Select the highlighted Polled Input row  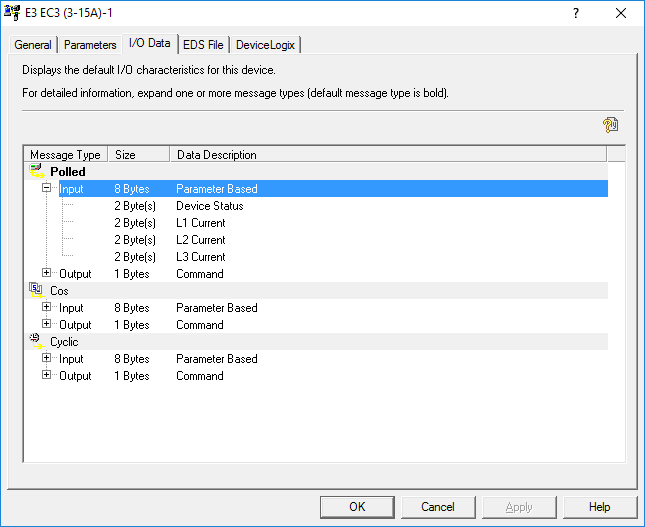coord(333,189)
